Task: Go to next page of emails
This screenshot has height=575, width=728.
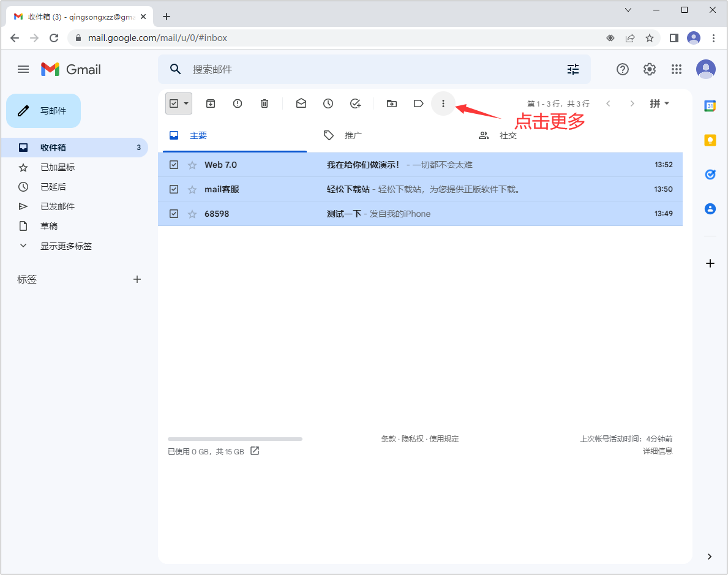Action: click(632, 103)
